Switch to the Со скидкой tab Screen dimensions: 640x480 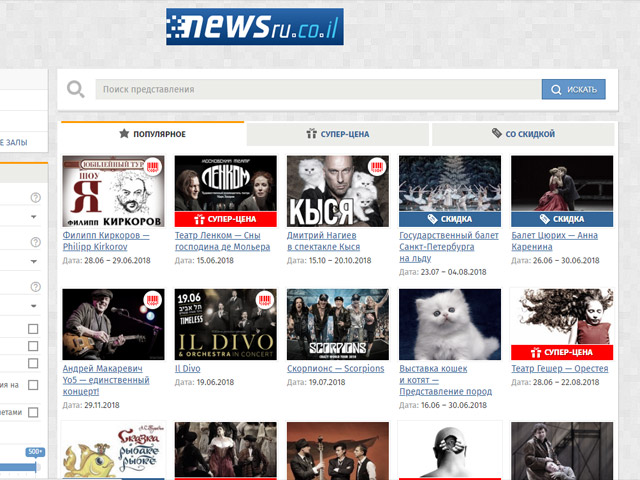coord(523,134)
